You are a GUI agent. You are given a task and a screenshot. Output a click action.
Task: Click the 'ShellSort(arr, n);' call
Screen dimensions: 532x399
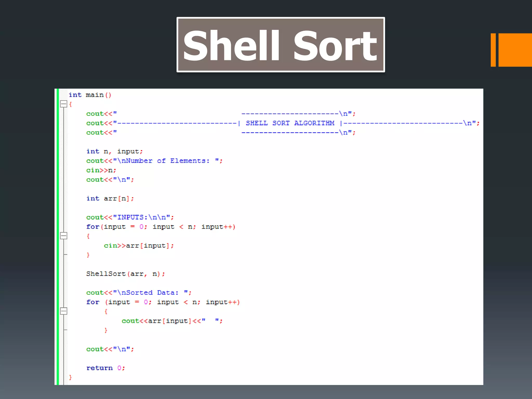(125, 274)
